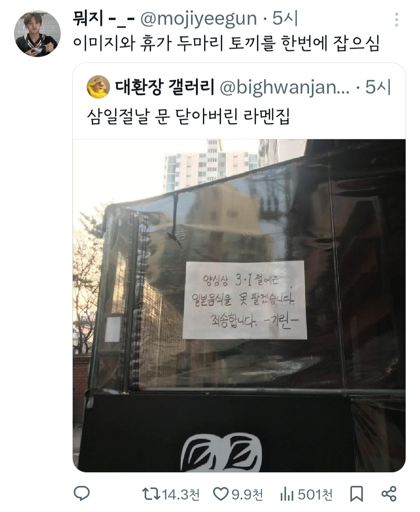The width and height of the screenshot is (420, 512).
Task: Open the reply comment bubble icon
Action: coord(82,494)
